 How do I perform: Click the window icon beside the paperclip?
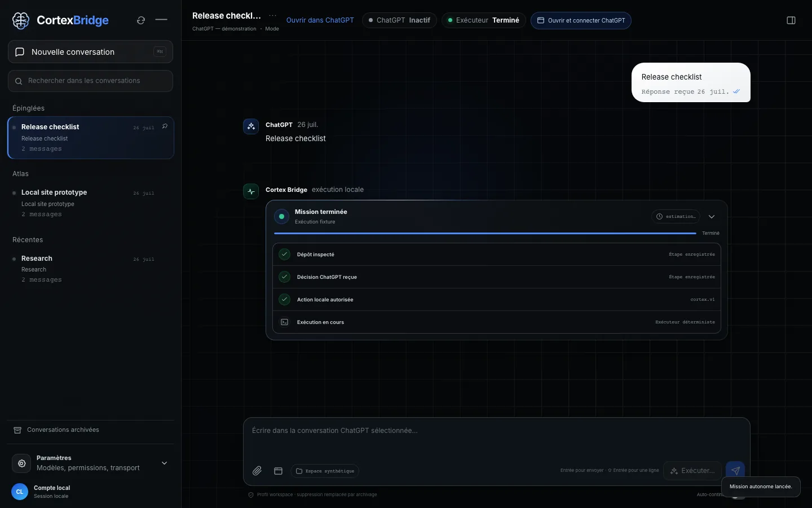[x=278, y=471]
